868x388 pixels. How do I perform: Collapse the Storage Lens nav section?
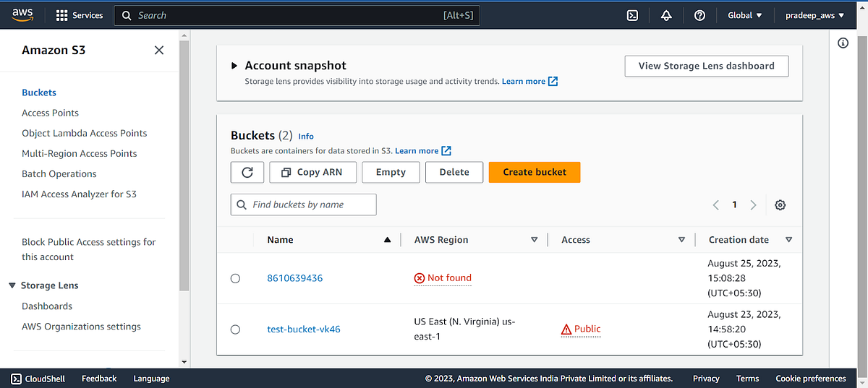12,285
